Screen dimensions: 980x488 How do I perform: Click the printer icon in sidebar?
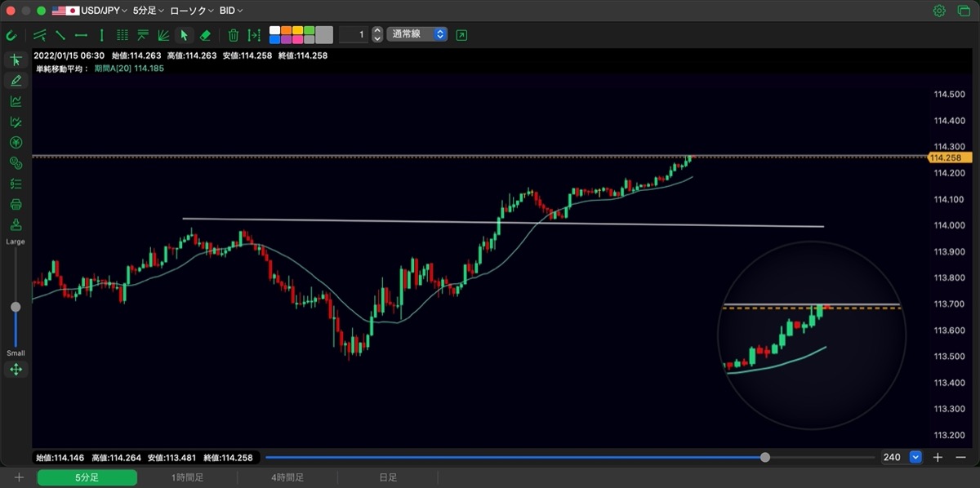point(16,204)
